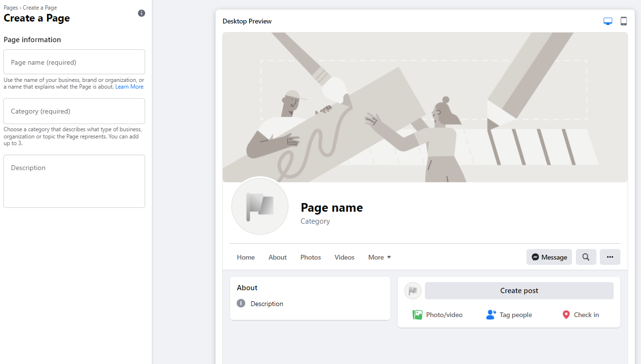The height and width of the screenshot is (364, 641).
Task: Click the Check in red pin icon
Action: point(566,315)
